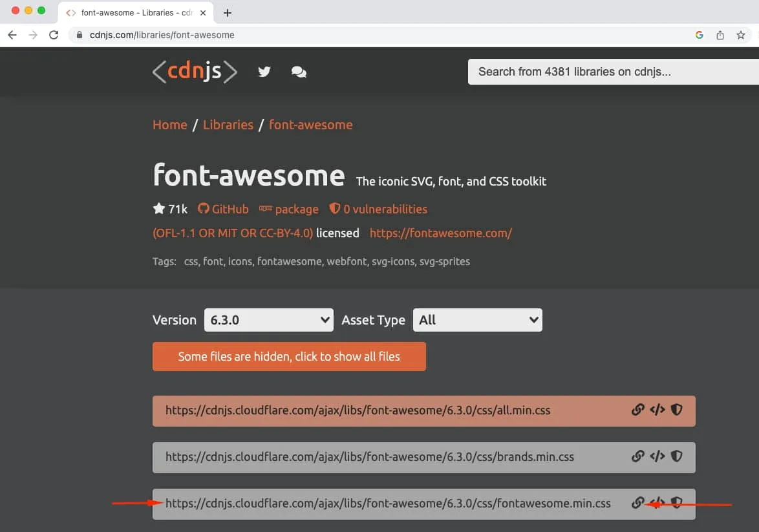The width and height of the screenshot is (759, 532).
Task: Click the Twitter bird icon in header
Action: point(264,72)
